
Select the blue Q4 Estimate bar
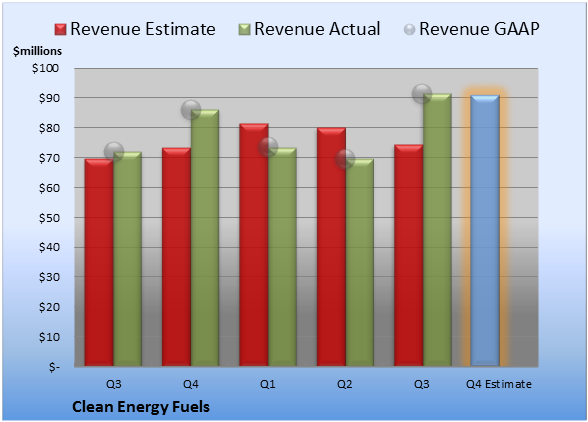point(485,231)
